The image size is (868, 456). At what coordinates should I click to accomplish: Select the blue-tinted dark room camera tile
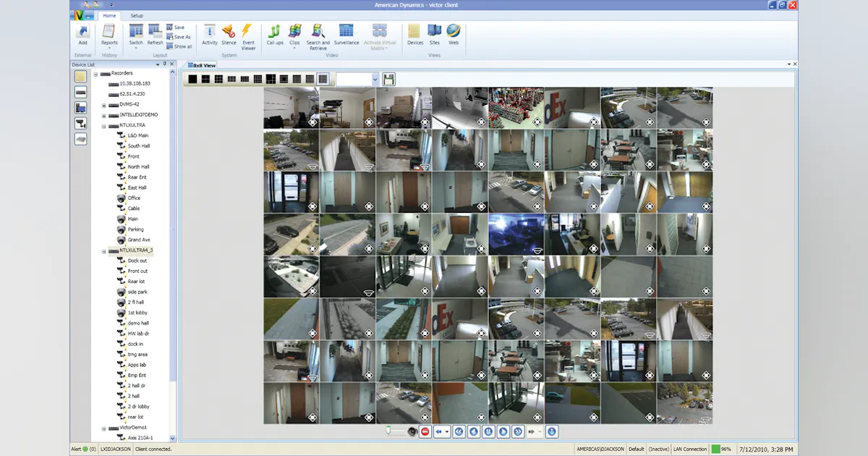tap(516, 234)
